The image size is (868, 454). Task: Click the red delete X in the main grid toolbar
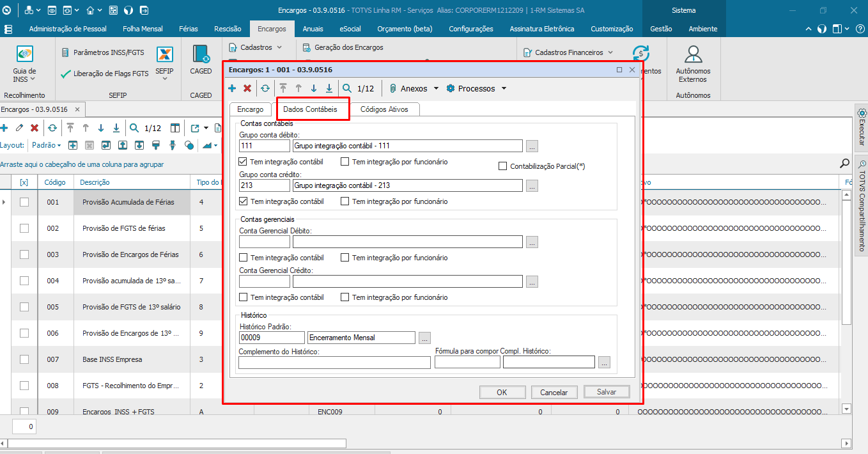[x=35, y=128]
